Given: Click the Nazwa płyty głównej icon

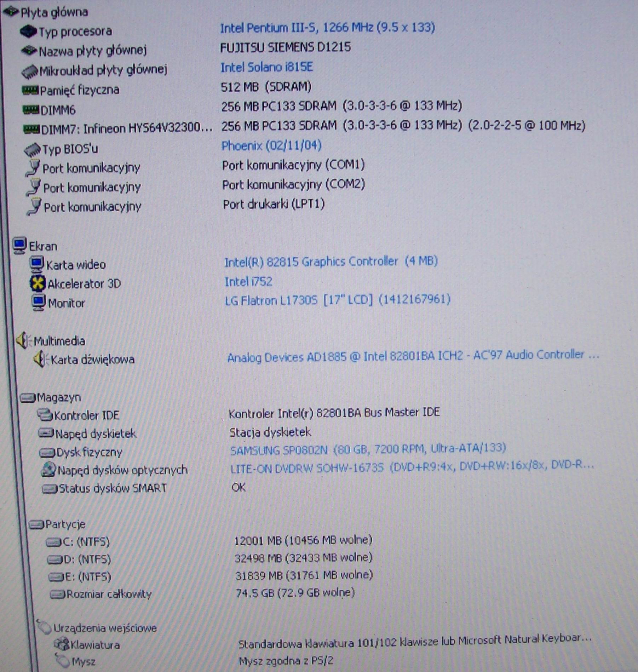Looking at the screenshot, I should coord(29,51).
